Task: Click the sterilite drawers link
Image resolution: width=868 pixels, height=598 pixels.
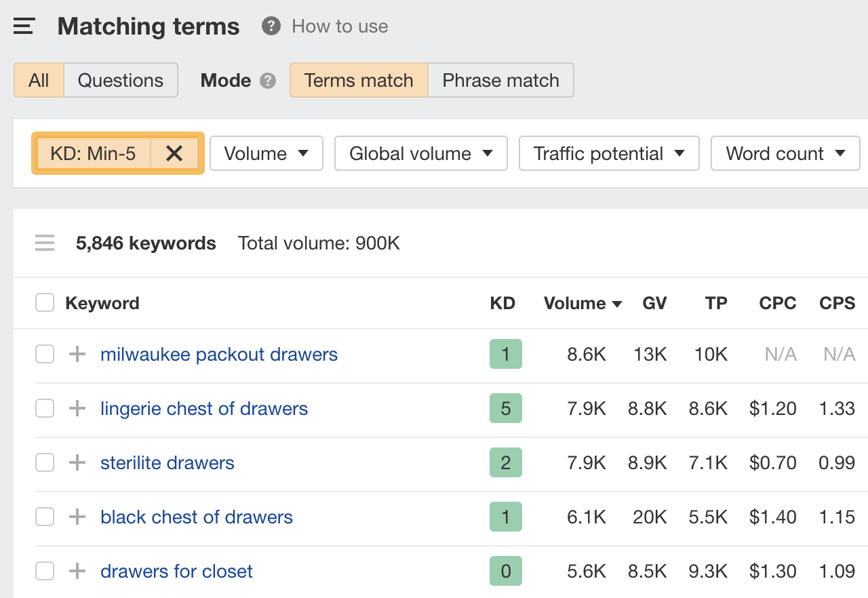Action: click(x=167, y=462)
